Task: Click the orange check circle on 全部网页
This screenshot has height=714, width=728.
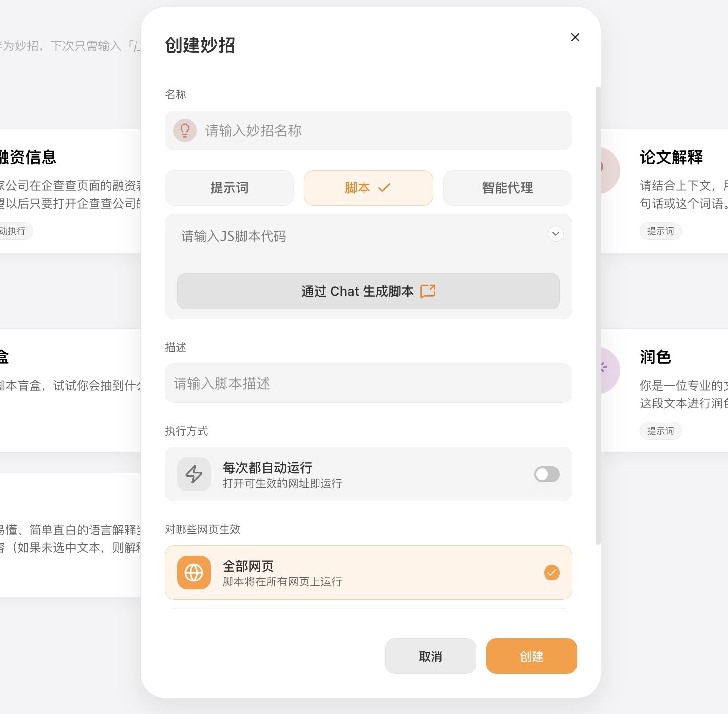Action: [551, 573]
